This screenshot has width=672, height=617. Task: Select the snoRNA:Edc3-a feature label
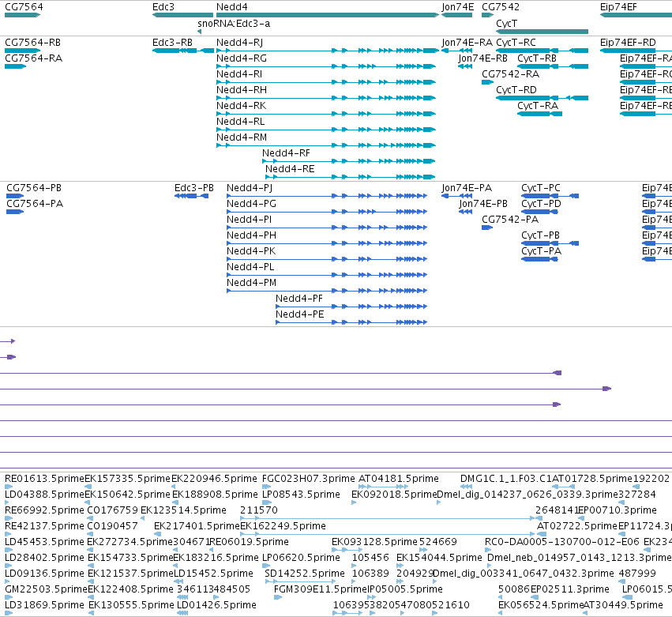pyautogui.click(x=234, y=24)
